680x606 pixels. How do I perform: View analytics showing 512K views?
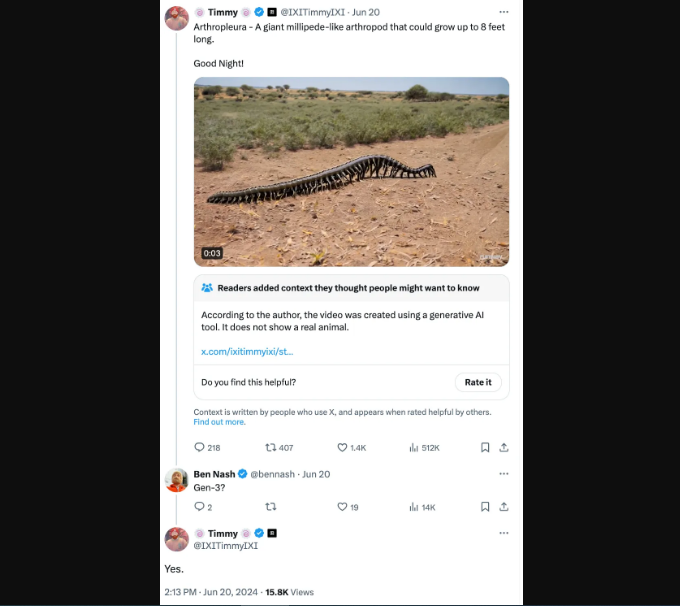[414, 448]
